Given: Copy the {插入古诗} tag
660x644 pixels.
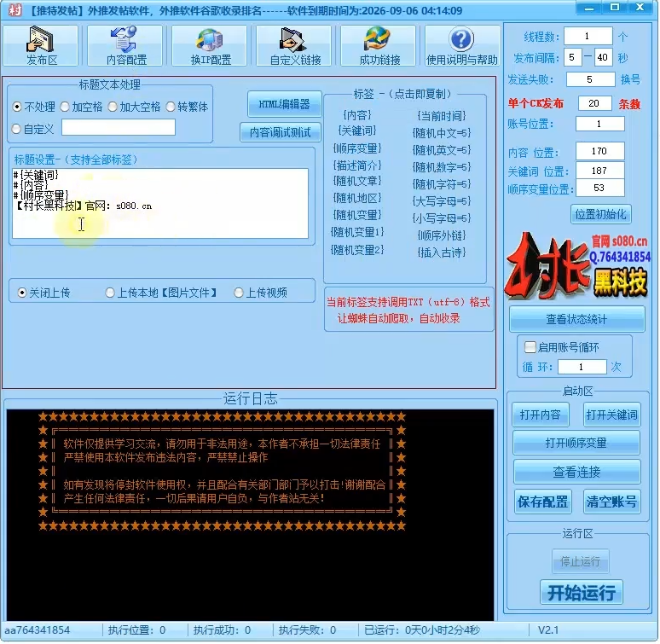Looking at the screenshot, I should pyautogui.click(x=442, y=252).
